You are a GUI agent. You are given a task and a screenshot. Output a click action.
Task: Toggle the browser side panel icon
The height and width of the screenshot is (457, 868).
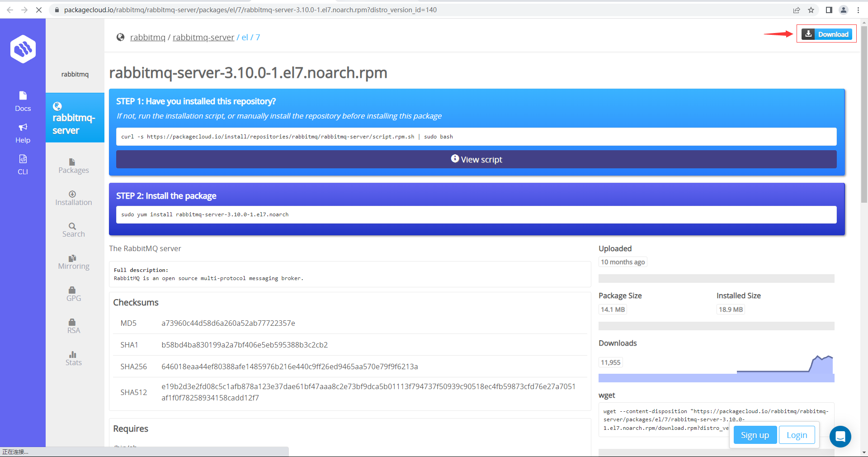click(x=829, y=10)
